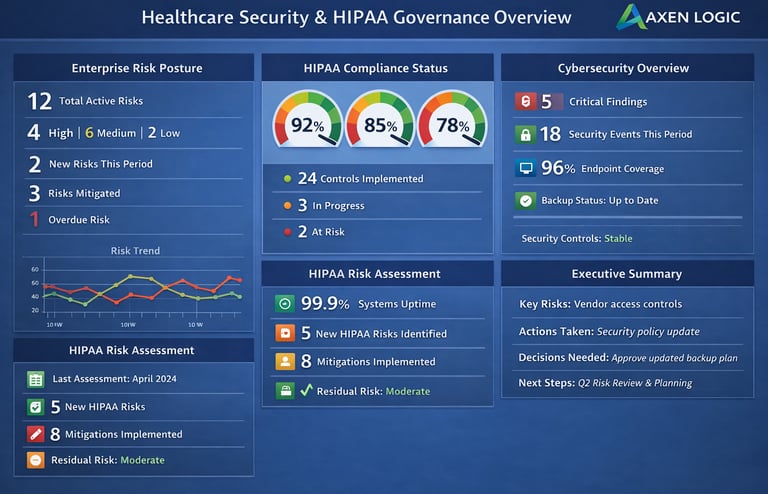Image resolution: width=768 pixels, height=494 pixels.
Task: Click the green dot next to Controls Implemented
Action: [x=288, y=179]
